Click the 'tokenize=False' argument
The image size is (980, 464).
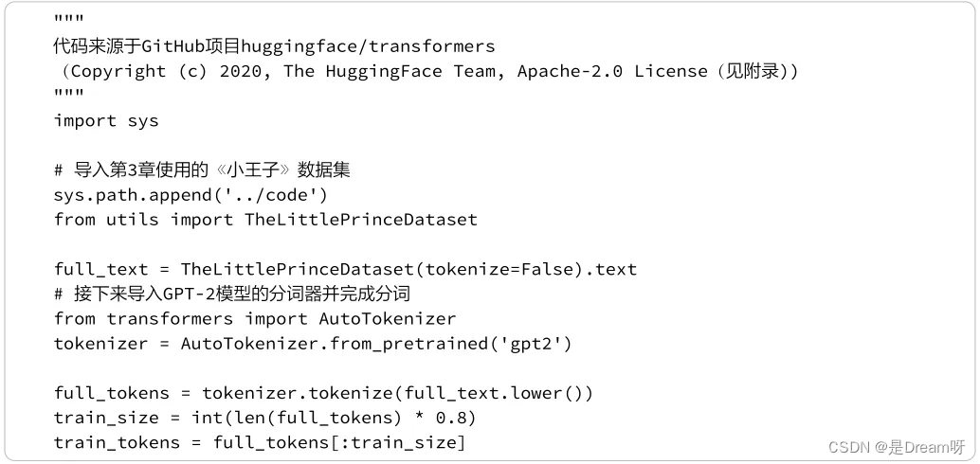[x=499, y=269]
